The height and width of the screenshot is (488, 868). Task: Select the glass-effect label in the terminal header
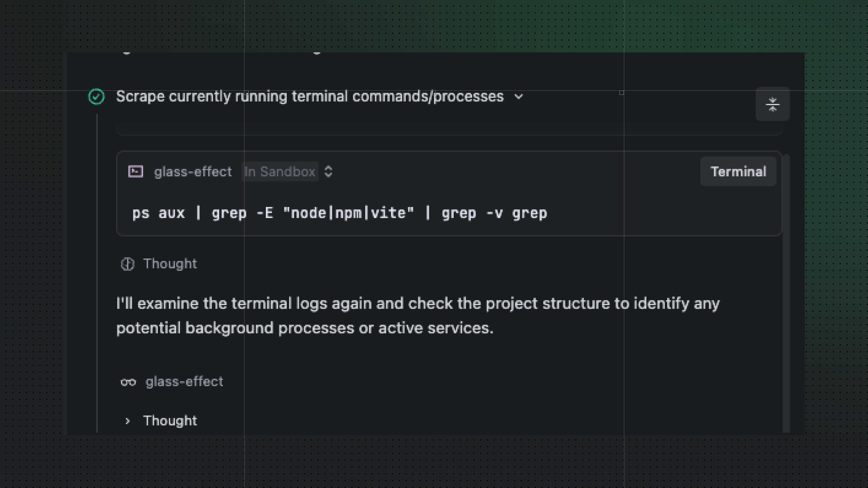click(193, 172)
